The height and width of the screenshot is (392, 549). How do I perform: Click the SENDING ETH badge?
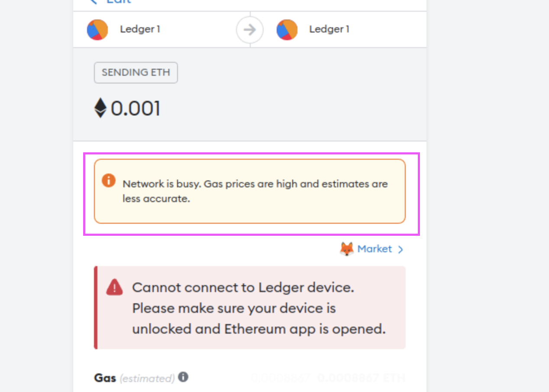point(136,73)
